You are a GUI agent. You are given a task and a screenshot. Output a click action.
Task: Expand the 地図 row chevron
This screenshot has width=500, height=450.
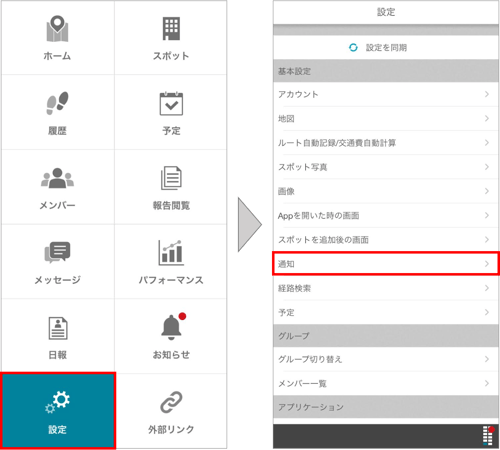click(487, 118)
